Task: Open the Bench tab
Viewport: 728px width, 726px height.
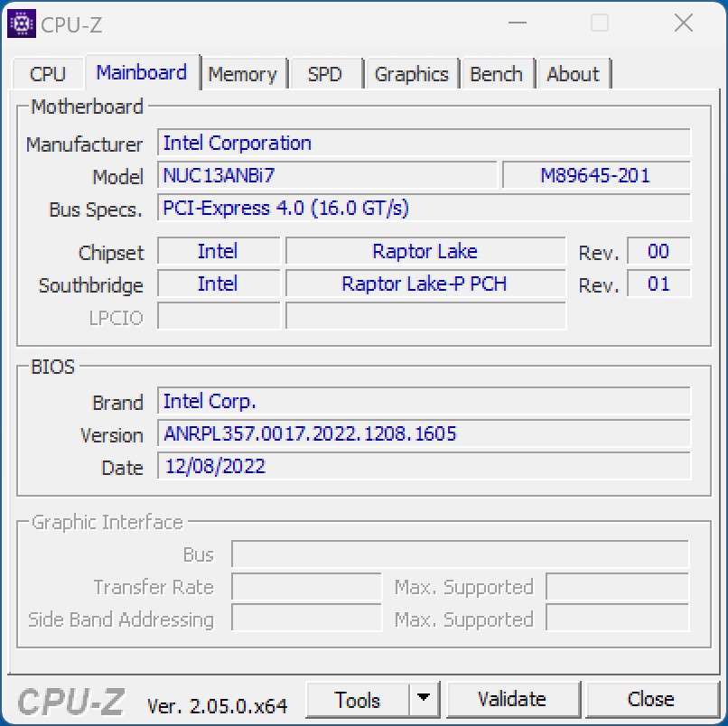Action: (x=496, y=74)
